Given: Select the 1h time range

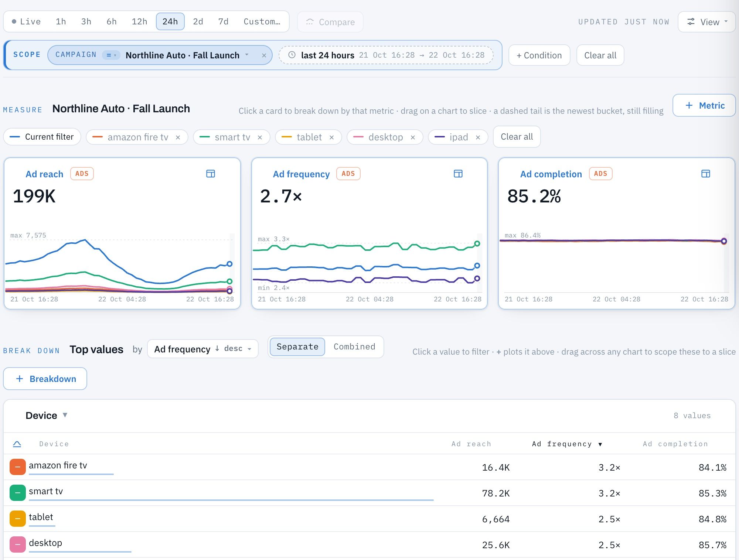Looking at the screenshot, I should pos(61,21).
